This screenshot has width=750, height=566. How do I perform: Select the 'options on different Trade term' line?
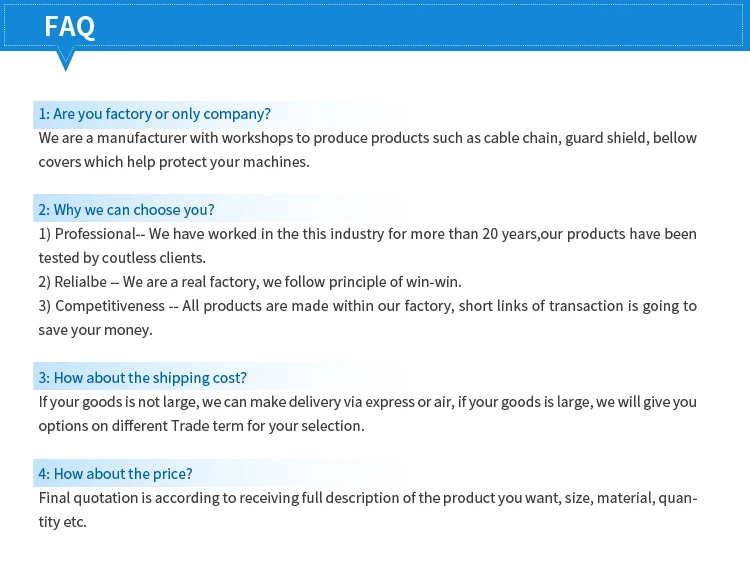click(x=201, y=426)
